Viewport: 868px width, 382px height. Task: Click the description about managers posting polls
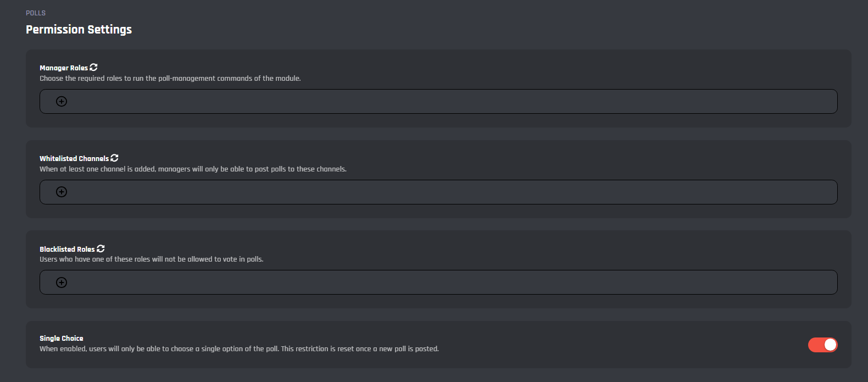(x=193, y=169)
